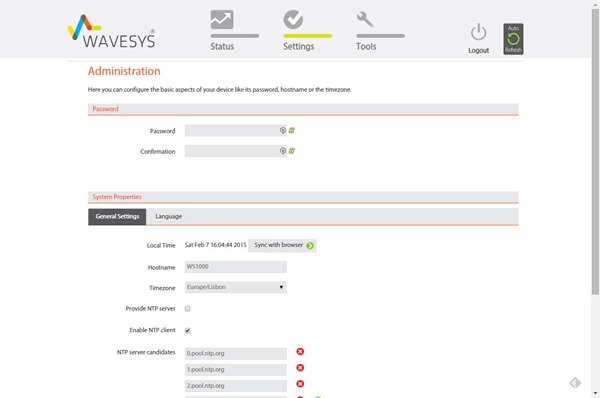Focus the Password input field
The height and width of the screenshot is (398, 600).
click(236, 130)
